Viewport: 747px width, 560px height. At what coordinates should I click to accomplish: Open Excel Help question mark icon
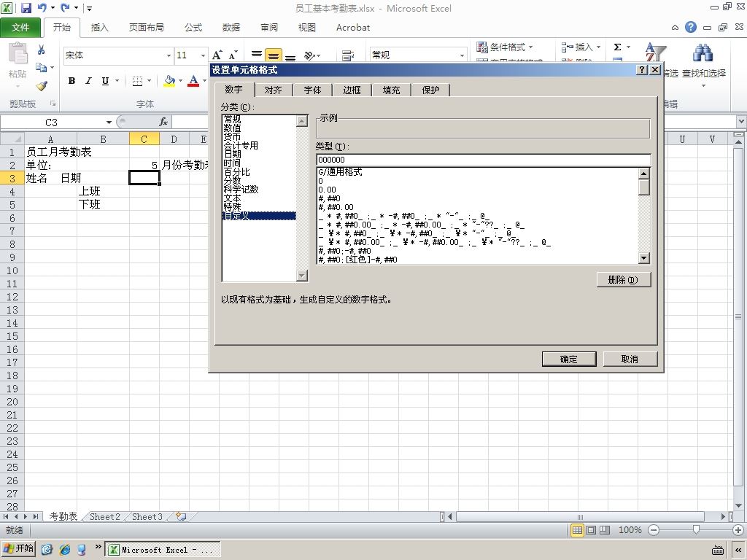point(691,27)
